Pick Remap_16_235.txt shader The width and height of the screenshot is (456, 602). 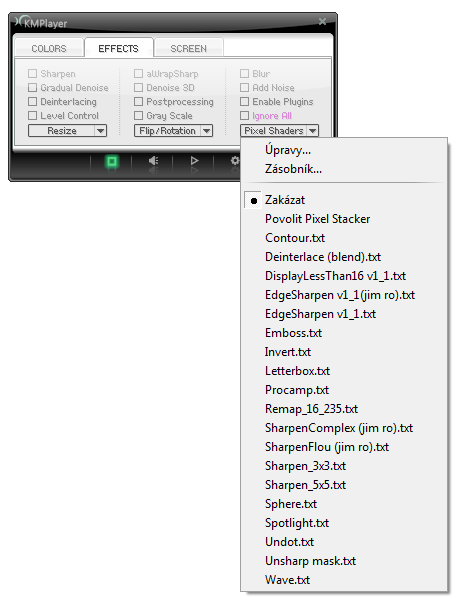(x=344, y=409)
